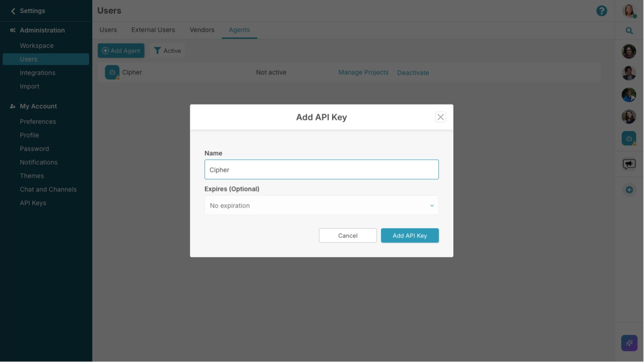Open Password settings
This screenshot has height=362, width=644.
tap(34, 149)
